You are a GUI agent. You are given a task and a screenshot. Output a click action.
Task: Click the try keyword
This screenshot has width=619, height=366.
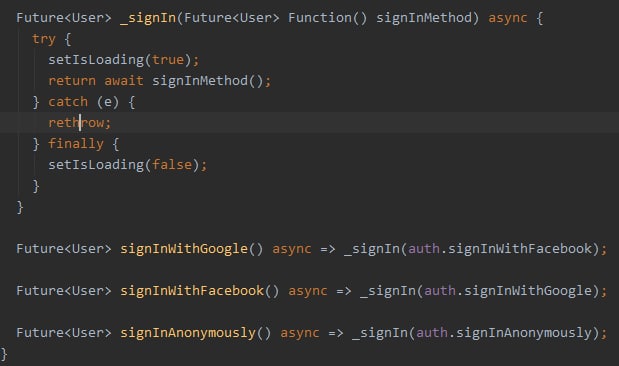[x=44, y=39]
